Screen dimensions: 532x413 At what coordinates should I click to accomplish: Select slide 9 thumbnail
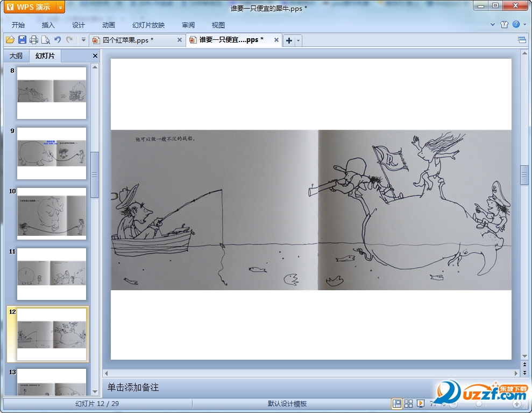[52, 153]
